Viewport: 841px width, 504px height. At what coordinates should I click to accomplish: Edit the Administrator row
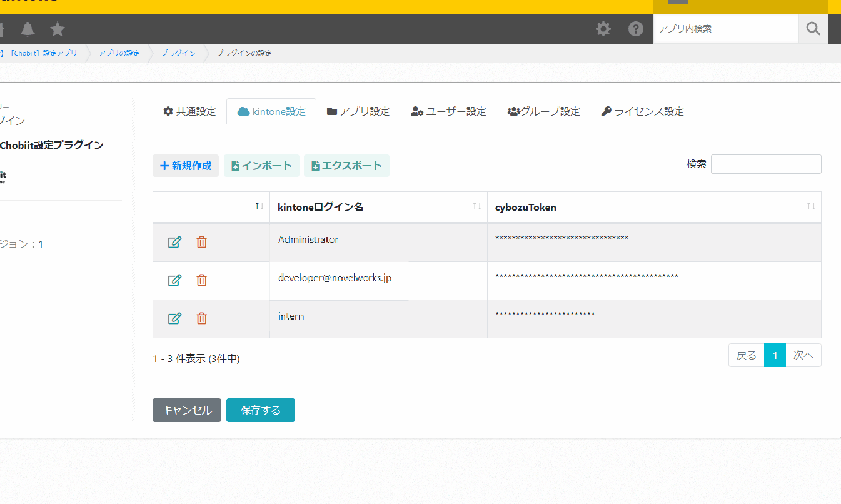(x=175, y=242)
